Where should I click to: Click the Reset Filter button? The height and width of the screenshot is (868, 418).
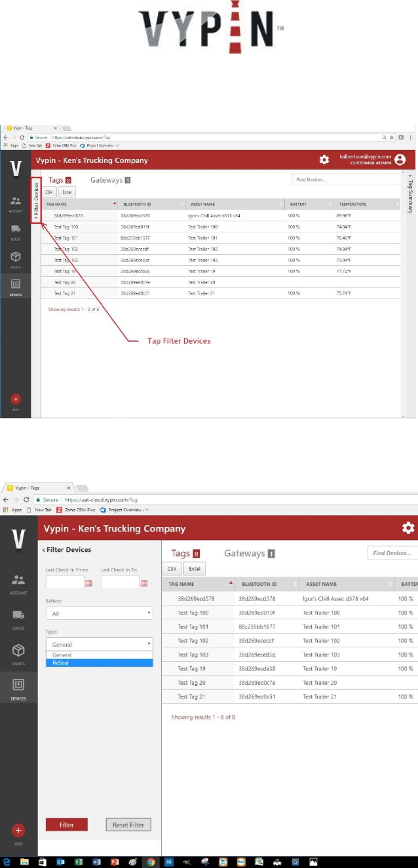[x=128, y=825]
